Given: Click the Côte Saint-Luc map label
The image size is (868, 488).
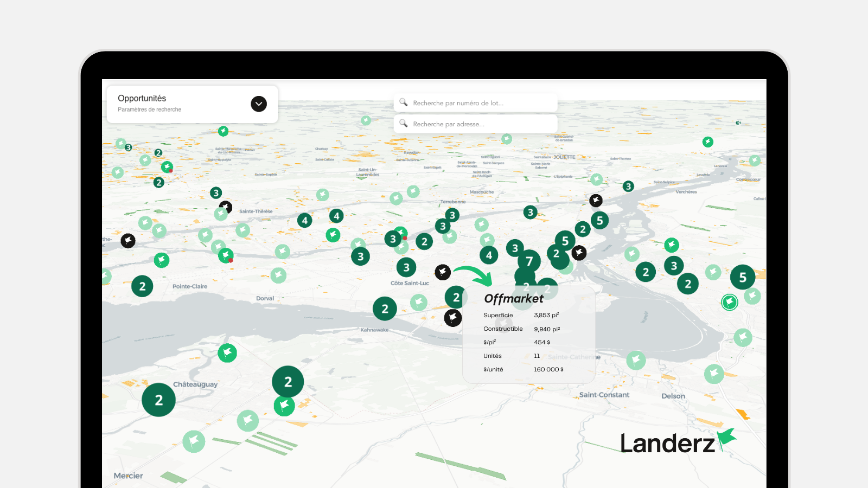Looking at the screenshot, I should click(x=410, y=283).
